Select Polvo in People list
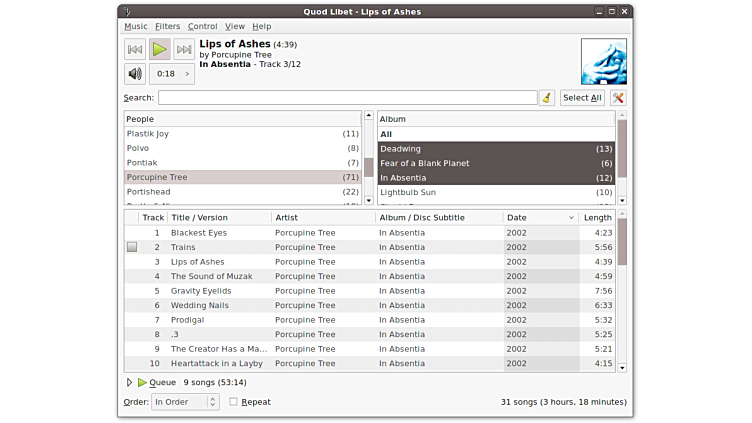Screen dimensions: 752x423 (243, 148)
